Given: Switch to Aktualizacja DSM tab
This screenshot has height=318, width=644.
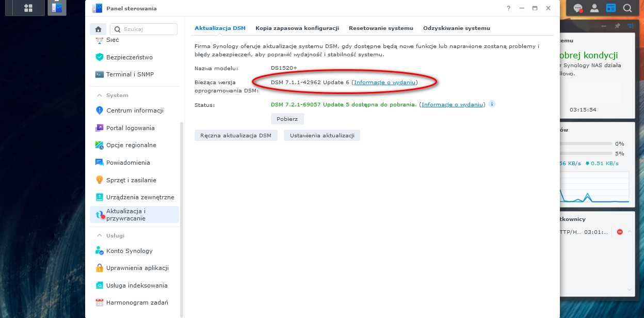Looking at the screenshot, I should (x=220, y=28).
